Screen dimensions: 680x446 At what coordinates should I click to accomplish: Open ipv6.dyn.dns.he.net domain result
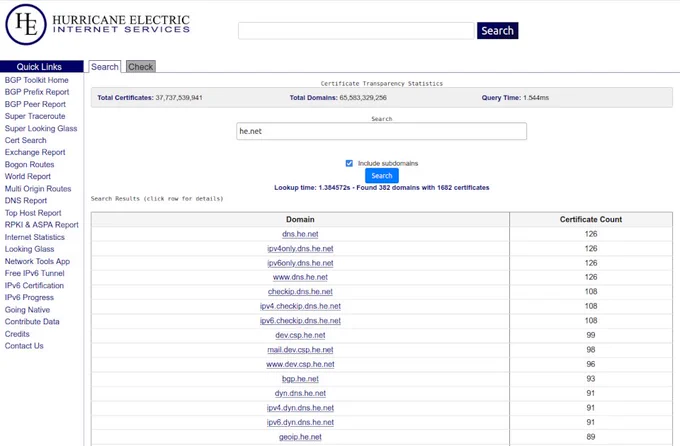point(300,422)
